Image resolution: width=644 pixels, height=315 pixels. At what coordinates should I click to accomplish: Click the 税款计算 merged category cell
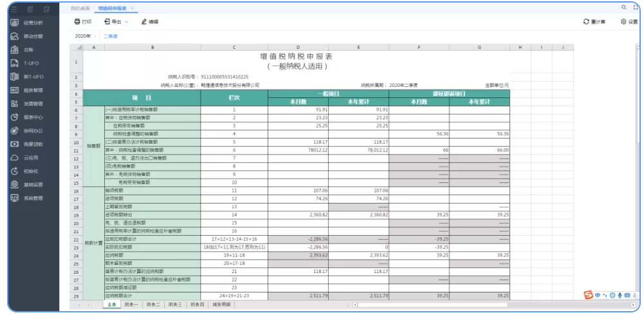coord(94,243)
